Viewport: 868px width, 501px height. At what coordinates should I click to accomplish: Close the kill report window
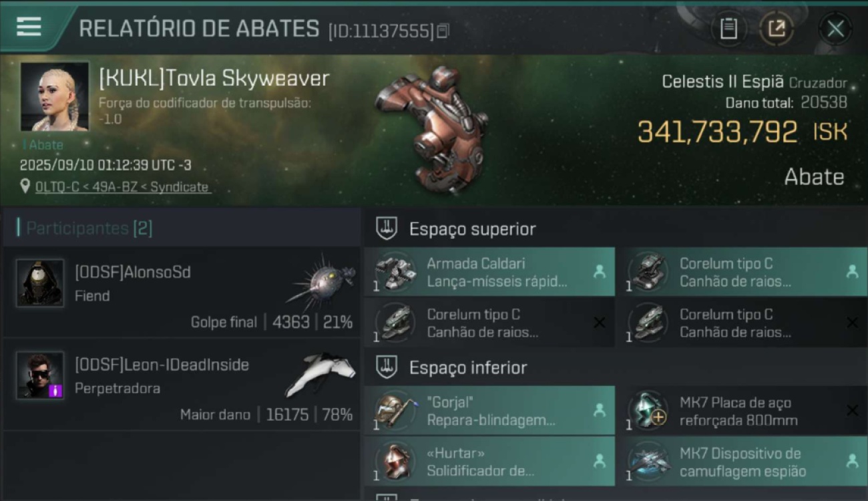835,29
